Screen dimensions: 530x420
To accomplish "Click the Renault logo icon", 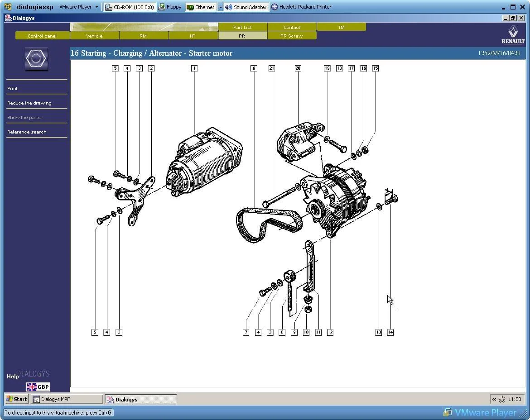I will pyautogui.click(x=513, y=34).
